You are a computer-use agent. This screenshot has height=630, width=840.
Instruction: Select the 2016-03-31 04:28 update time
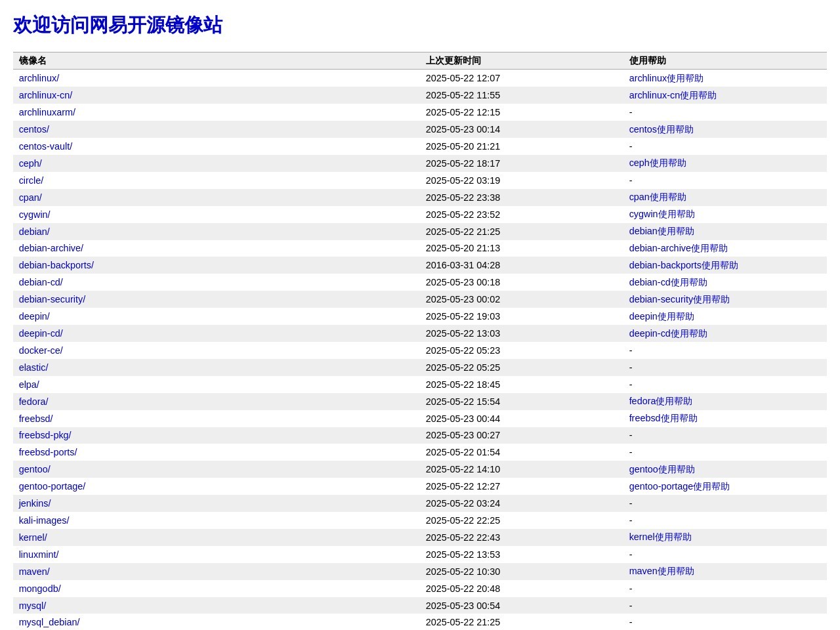pyautogui.click(x=463, y=265)
